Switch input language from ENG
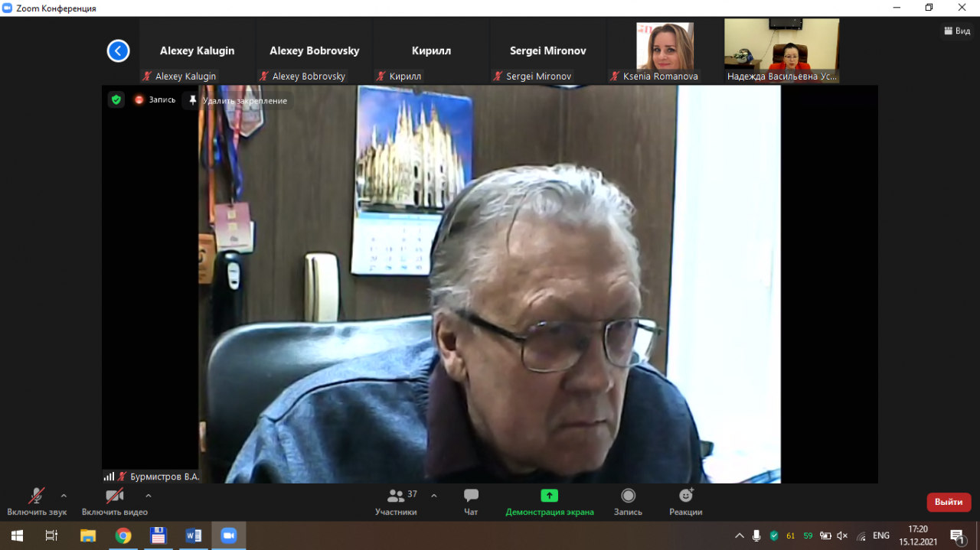Viewport: 980px width, 550px height. 881,535
